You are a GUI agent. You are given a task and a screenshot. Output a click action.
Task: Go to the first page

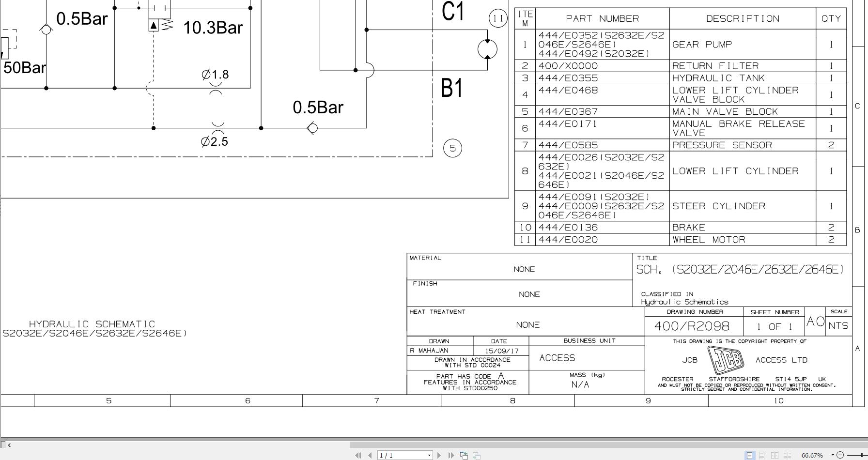(358, 455)
